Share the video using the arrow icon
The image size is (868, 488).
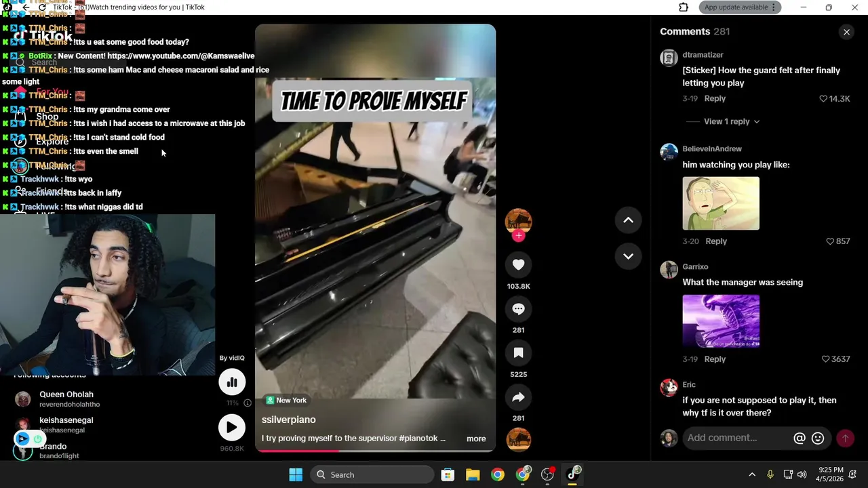point(518,397)
